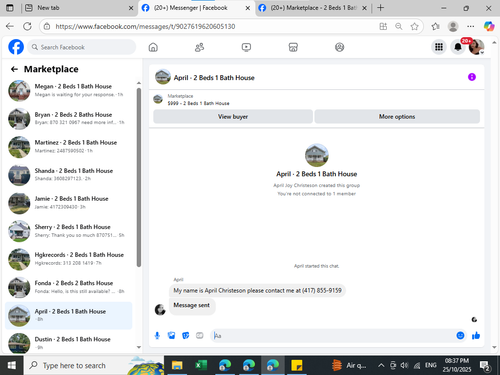The width and height of the screenshot is (500, 375).
Task: Open browser settings and more menu
Action: (x=471, y=26)
